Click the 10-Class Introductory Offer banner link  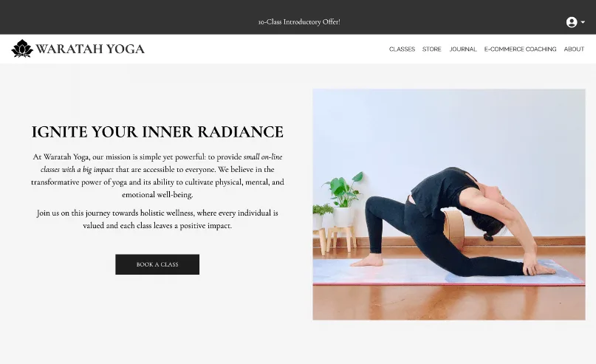click(299, 22)
